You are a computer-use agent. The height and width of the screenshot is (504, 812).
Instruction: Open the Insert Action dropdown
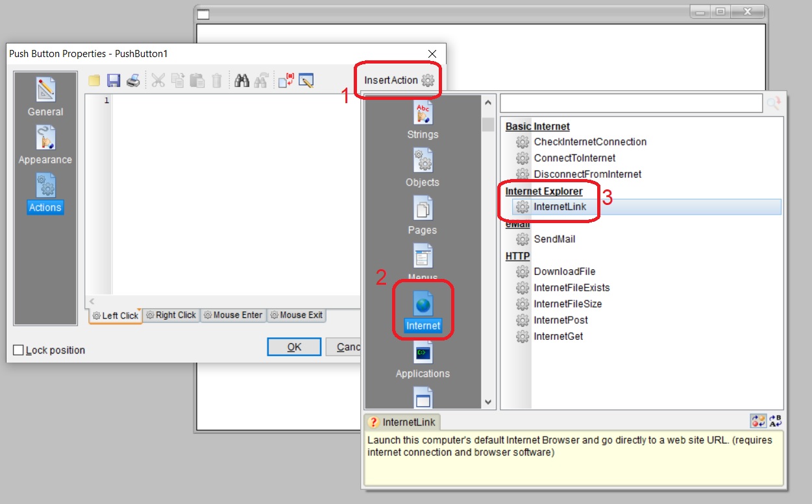pos(399,80)
